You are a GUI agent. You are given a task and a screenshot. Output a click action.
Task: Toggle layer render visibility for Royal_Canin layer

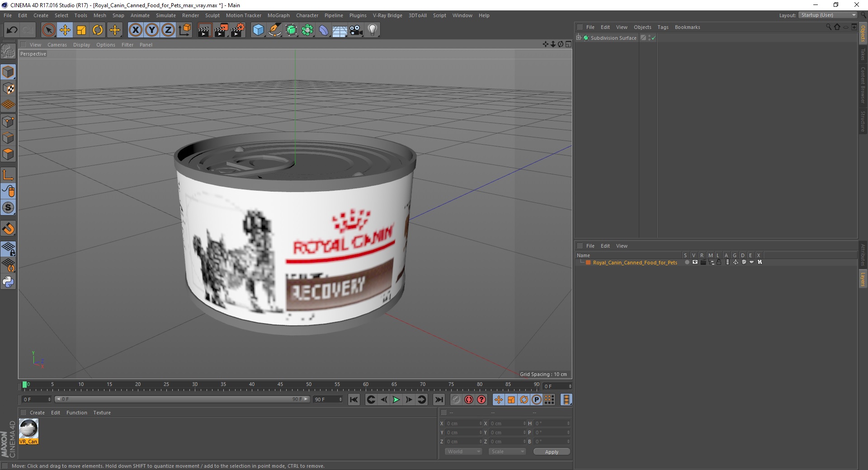click(703, 262)
